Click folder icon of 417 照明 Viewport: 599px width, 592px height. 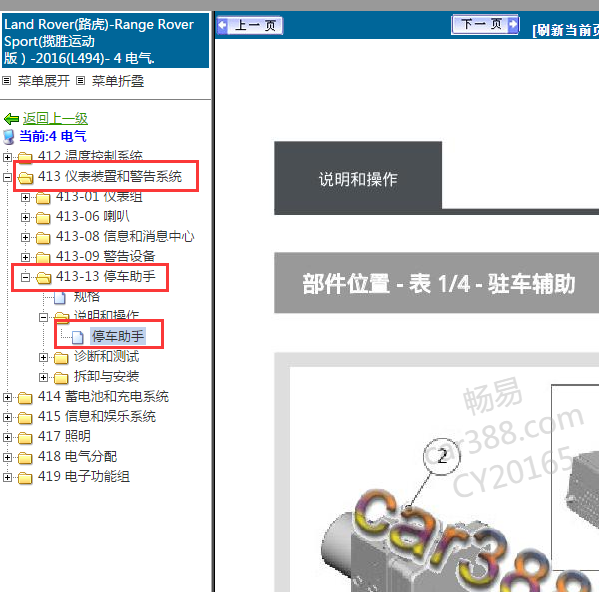tap(25, 438)
